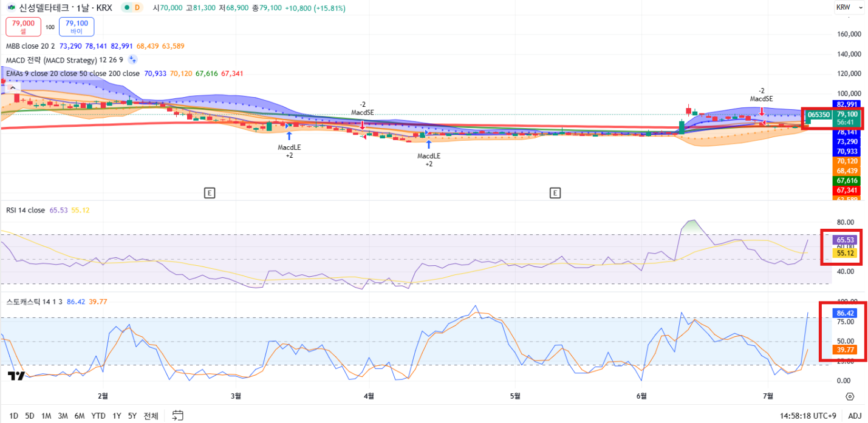
Task: Click the 82,991 blue price axis label
Action: pos(846,104)
